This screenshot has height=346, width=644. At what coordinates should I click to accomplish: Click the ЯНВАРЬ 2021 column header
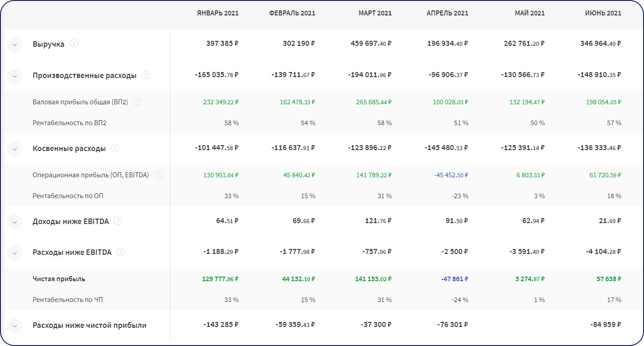218,13
